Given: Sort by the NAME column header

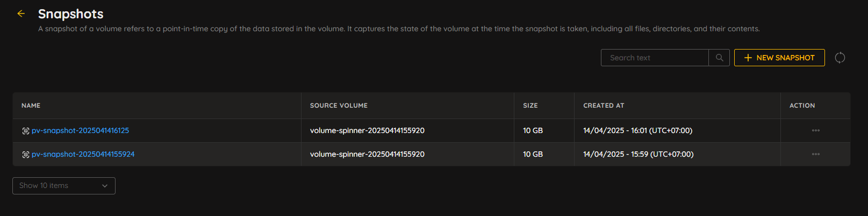Looking at the screenshot, I should [x=31, y=106].
